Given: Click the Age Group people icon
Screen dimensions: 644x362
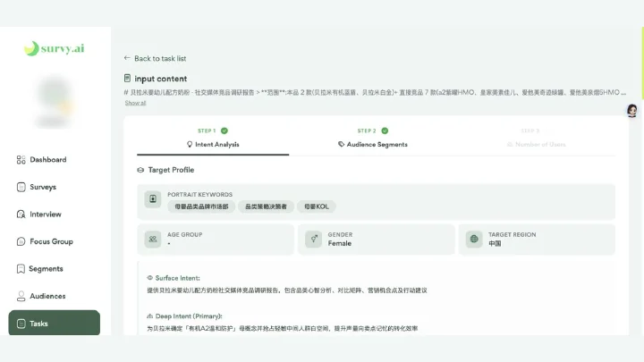Looking at the screenshot, I should coord(153,239).
